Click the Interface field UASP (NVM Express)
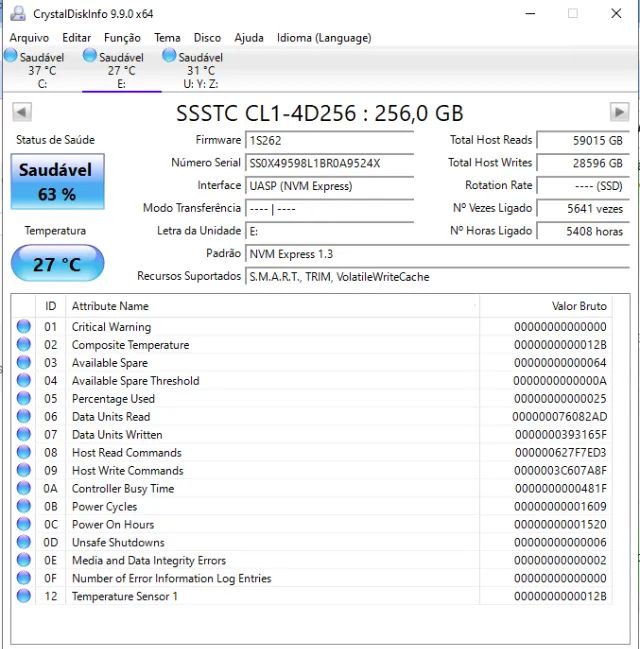640x649 pixels. coord(330,186)
